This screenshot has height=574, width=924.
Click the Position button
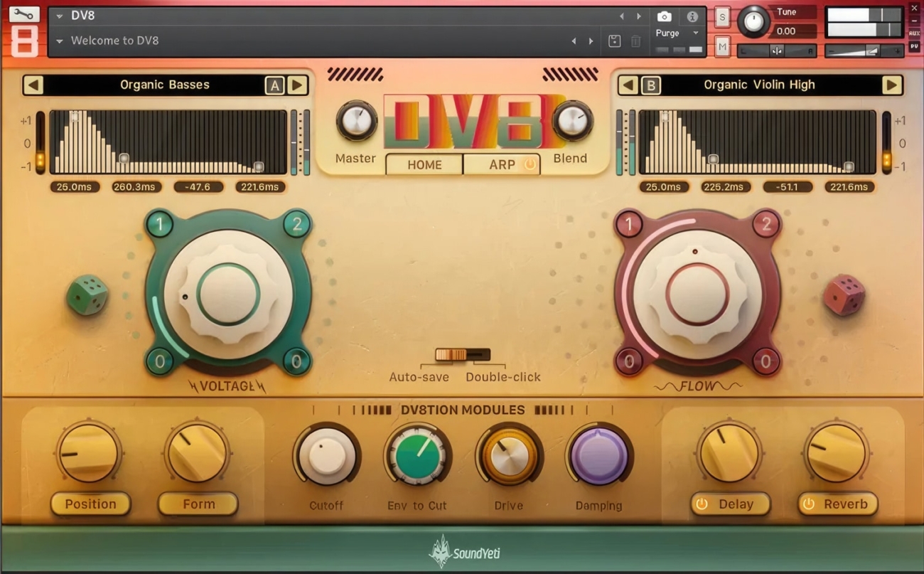[x=90, y=504]
